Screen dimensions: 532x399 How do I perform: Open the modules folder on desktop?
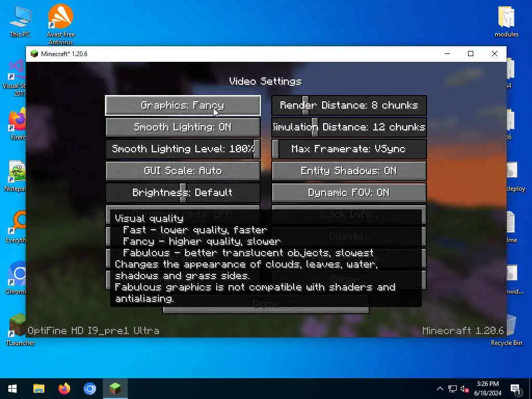(506, 21)
